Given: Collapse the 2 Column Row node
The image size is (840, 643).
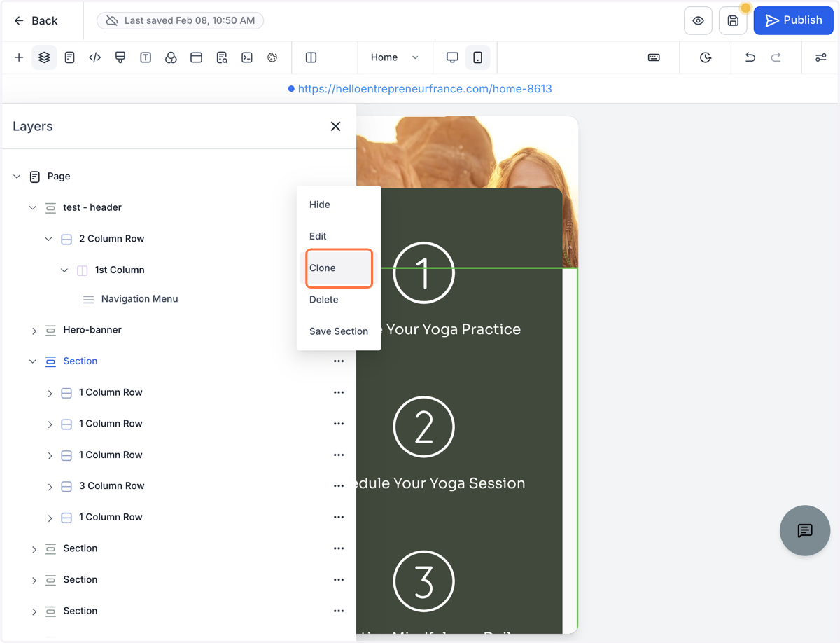Looking at the screenshot, I should point(48,239).
